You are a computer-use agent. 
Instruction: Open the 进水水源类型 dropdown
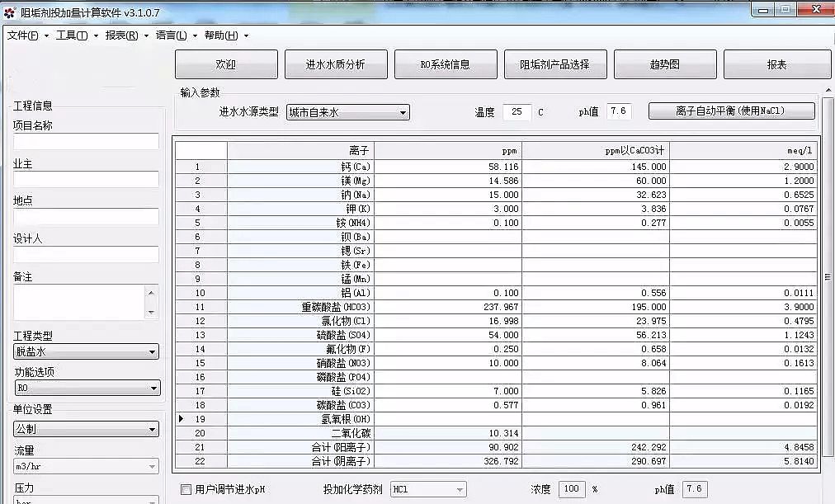click(404, 112)
